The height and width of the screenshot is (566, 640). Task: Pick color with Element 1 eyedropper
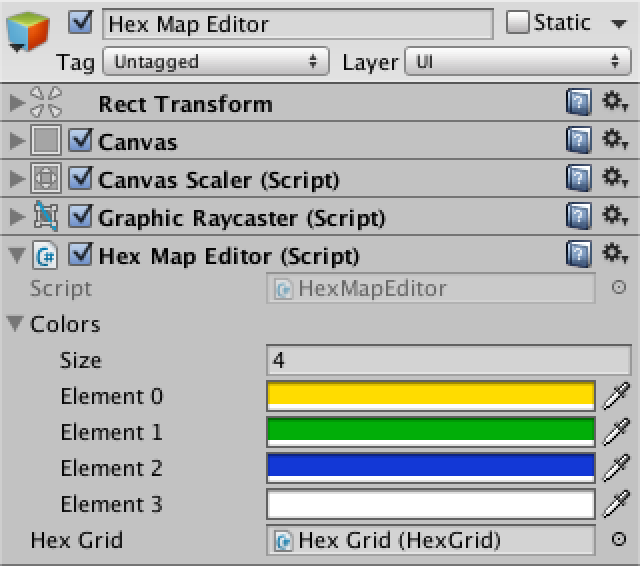point(616,432)
